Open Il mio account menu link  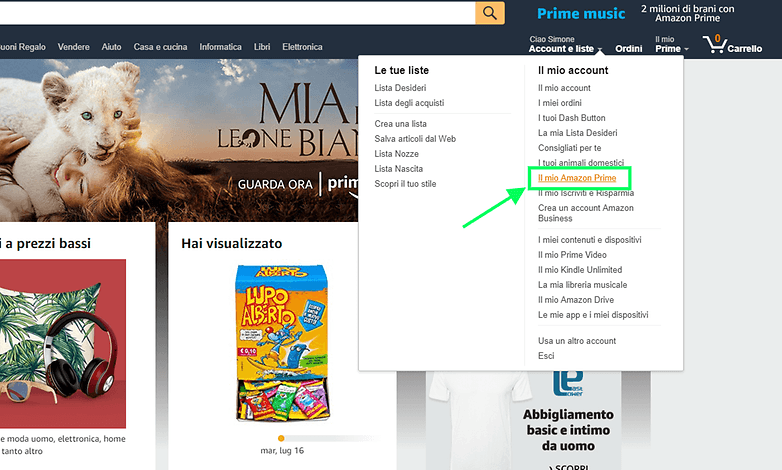point(564,88)
